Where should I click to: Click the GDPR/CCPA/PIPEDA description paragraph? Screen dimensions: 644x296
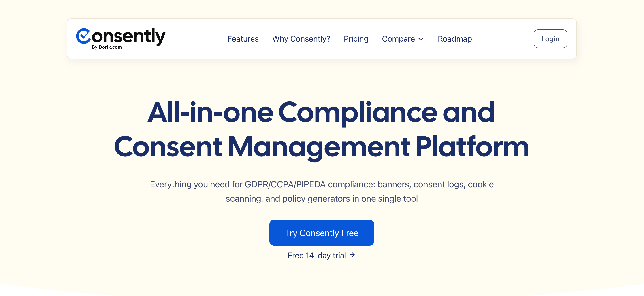pyautogui.click(x=322, y=191)
